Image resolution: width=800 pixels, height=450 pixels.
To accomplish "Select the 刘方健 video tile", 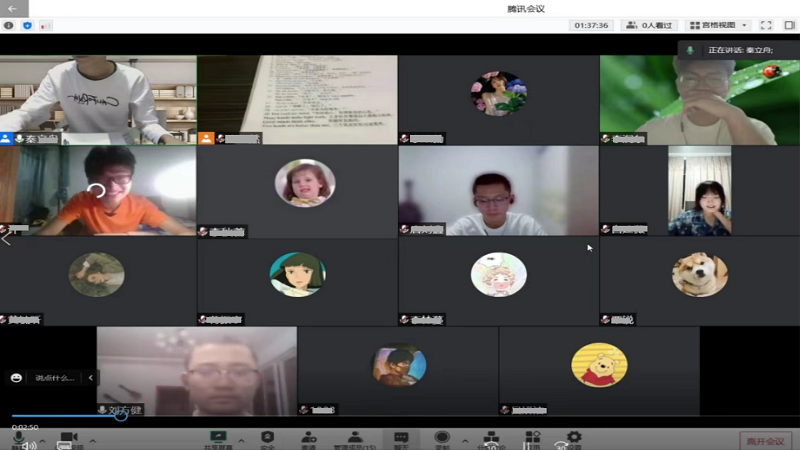I will pyautogui.click(x=197, y=371).
